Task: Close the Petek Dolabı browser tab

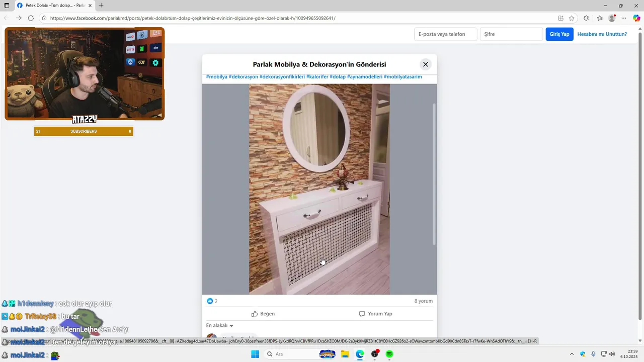Action: [91, 6]
